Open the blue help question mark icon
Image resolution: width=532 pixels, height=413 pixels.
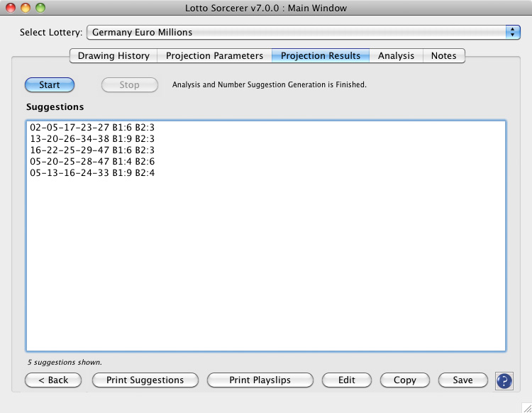click(x=504, y=381)
